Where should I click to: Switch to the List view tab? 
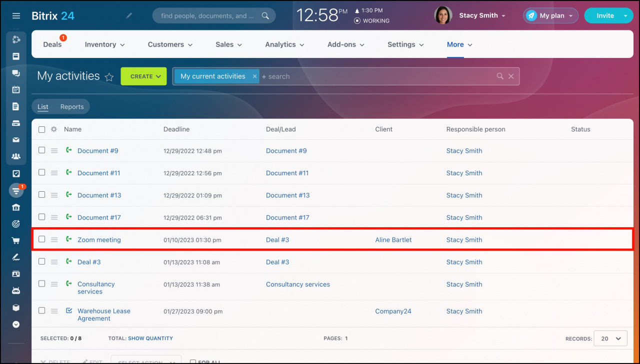43,107
